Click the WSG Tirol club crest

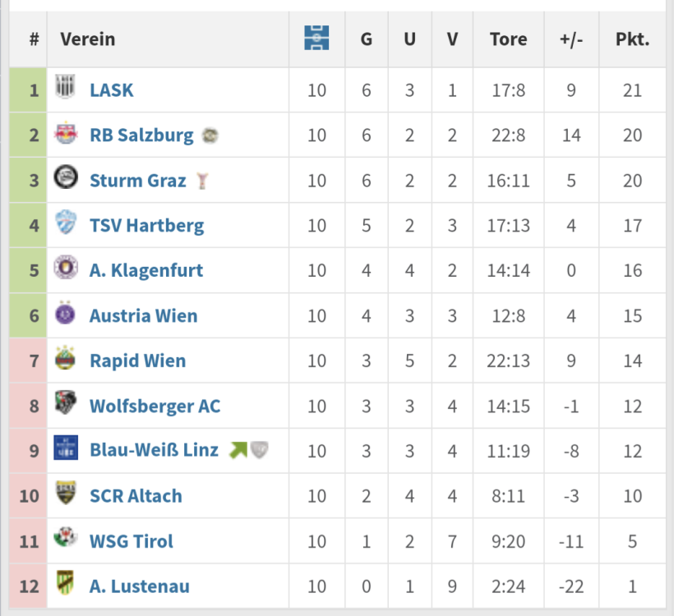[x=65, y=539]
